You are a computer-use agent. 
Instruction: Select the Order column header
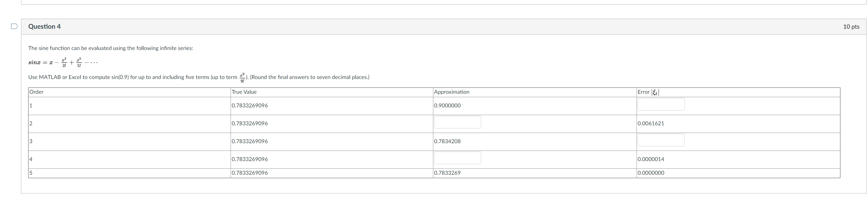tap(36, 92)
